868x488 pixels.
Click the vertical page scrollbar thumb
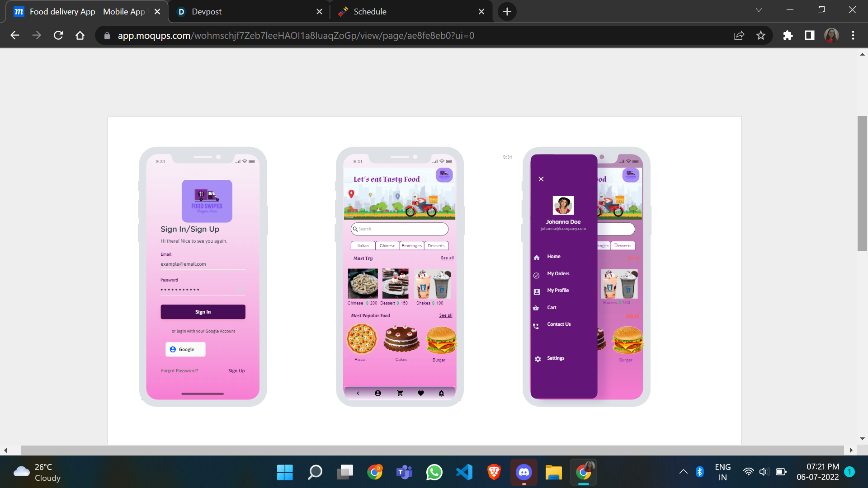click(862, 183)
